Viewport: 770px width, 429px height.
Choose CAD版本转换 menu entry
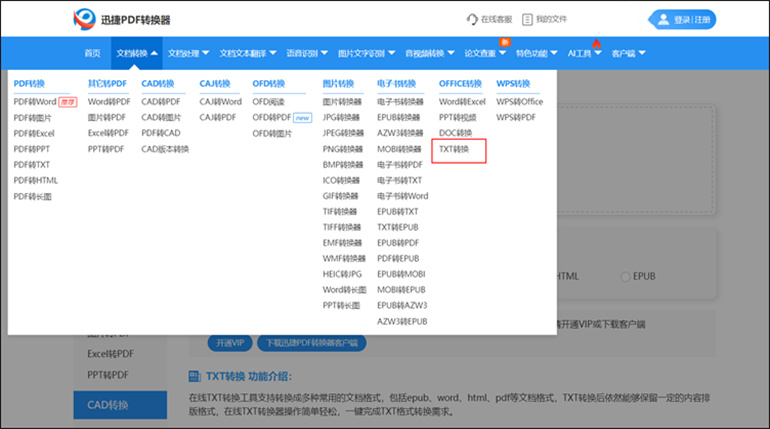[x=165, y=149]
